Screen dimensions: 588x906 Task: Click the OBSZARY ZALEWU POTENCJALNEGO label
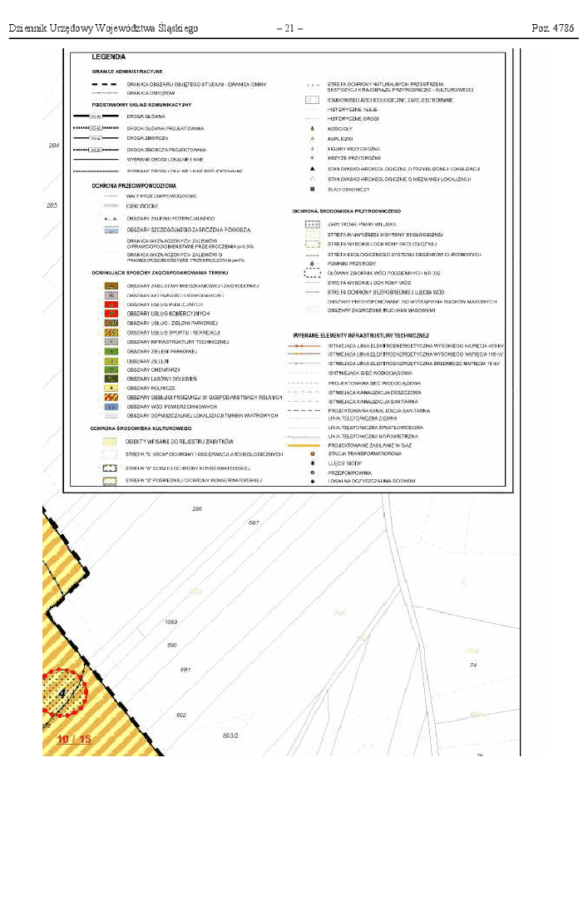171,219
